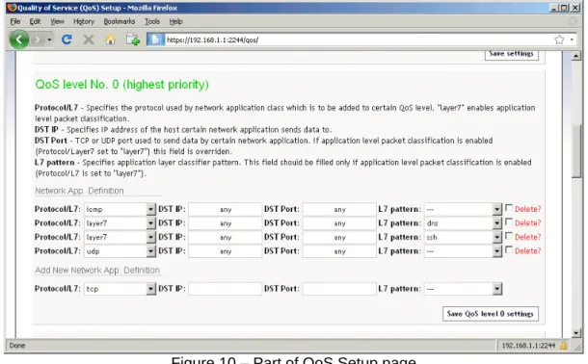The height and width of the screenshot is (364, 588).
Task: Check the Delete? box for the icmp row
Action: pyautogui.click(x=509, y=208)
